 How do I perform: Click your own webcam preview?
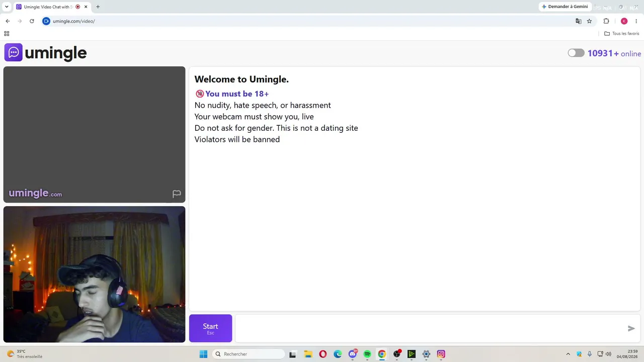(x=94, y=275)
